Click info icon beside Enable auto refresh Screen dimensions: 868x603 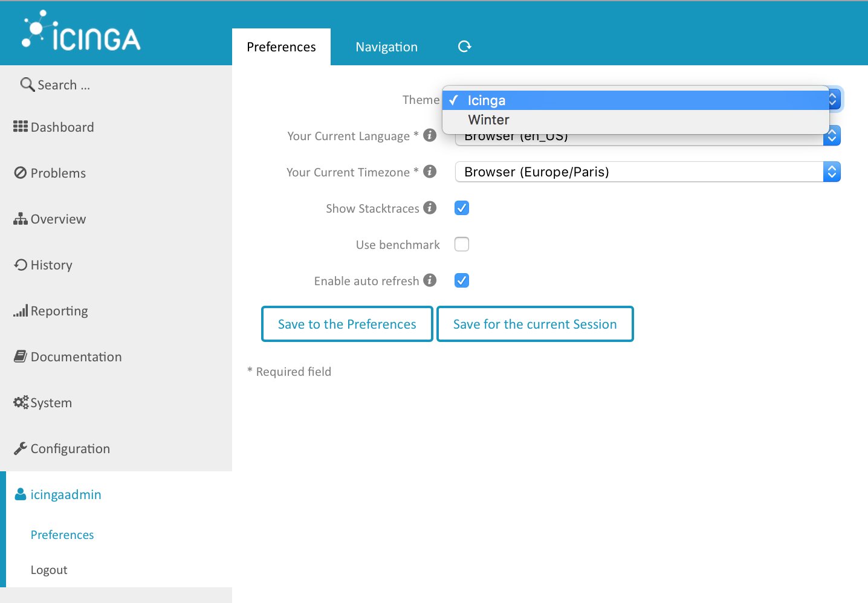coord(430,280)
